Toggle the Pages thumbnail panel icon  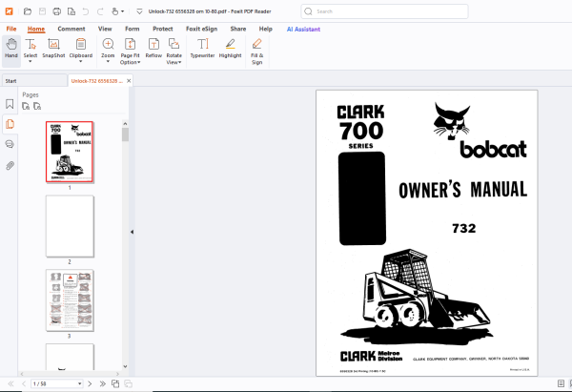(10, 124)
